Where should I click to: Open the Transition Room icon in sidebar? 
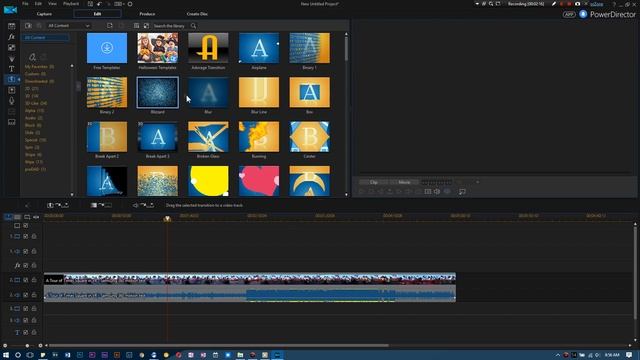11,79
